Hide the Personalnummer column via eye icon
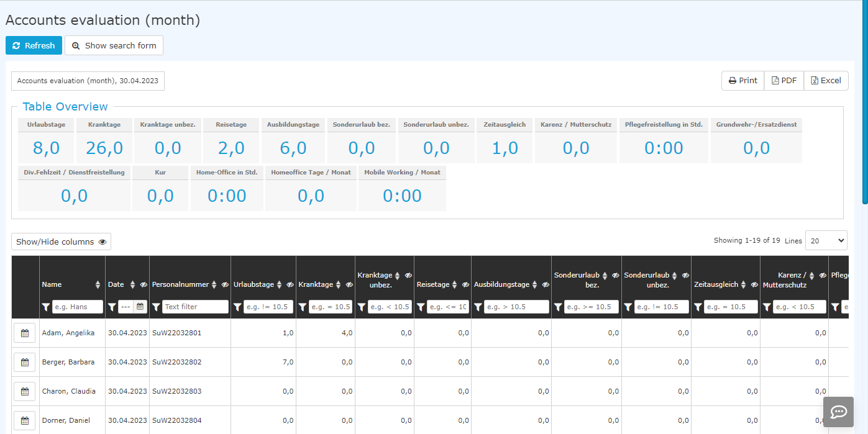 point(225,284)
